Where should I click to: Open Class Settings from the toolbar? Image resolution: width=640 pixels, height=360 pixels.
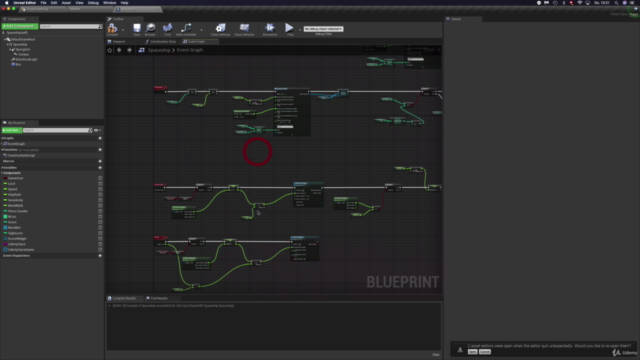[x=220, y=28]
